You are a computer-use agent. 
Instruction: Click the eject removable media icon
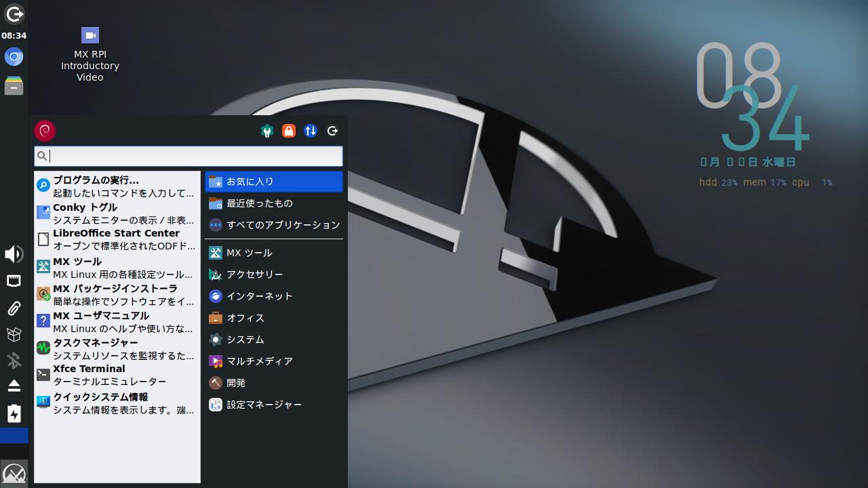point(14,386)
